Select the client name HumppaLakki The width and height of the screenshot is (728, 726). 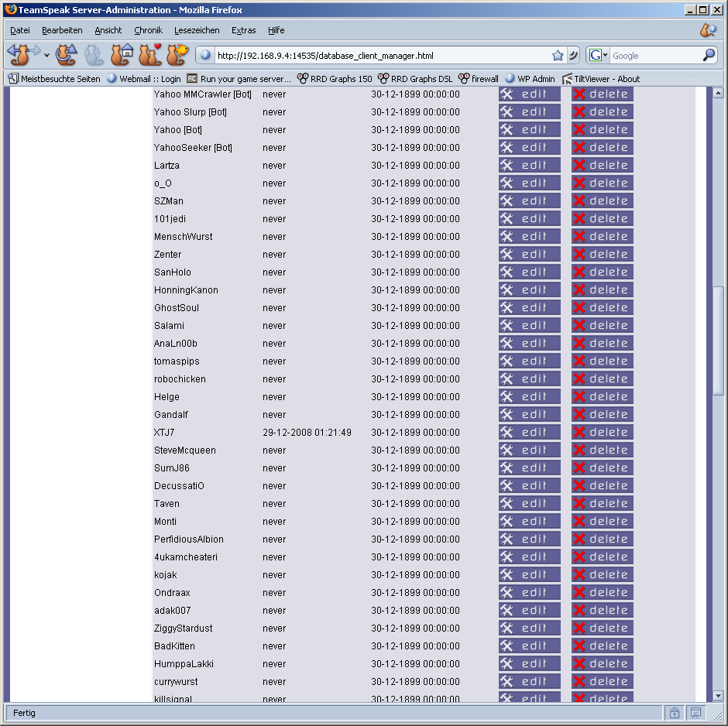pyautogui.click(x=184, y=664)
